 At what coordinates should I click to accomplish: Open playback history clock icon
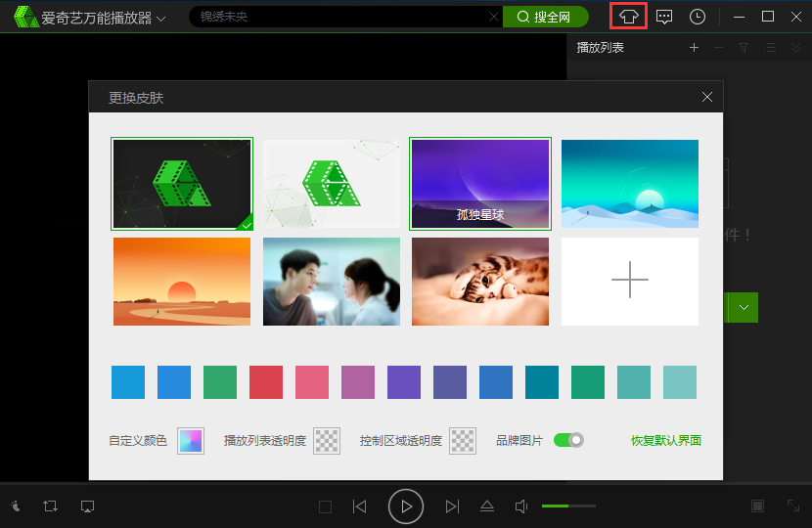pyautogui.click(x=697, y=17)
